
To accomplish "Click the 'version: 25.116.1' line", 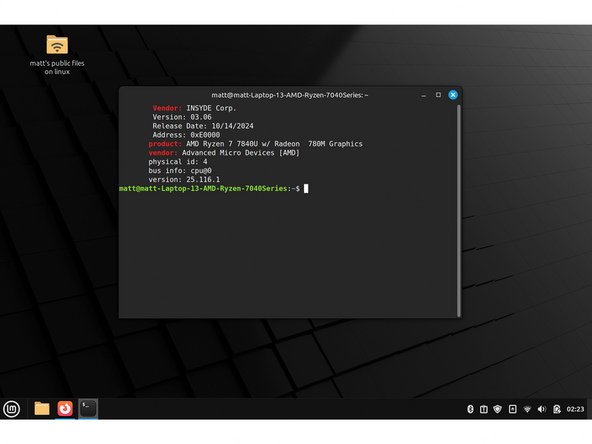I will click(184, 180).
